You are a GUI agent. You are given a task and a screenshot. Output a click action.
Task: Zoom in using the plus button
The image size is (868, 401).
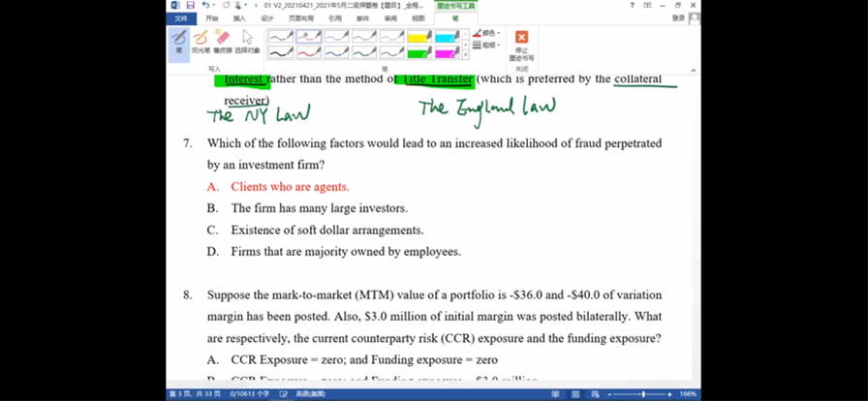click(x=669, y=394)
